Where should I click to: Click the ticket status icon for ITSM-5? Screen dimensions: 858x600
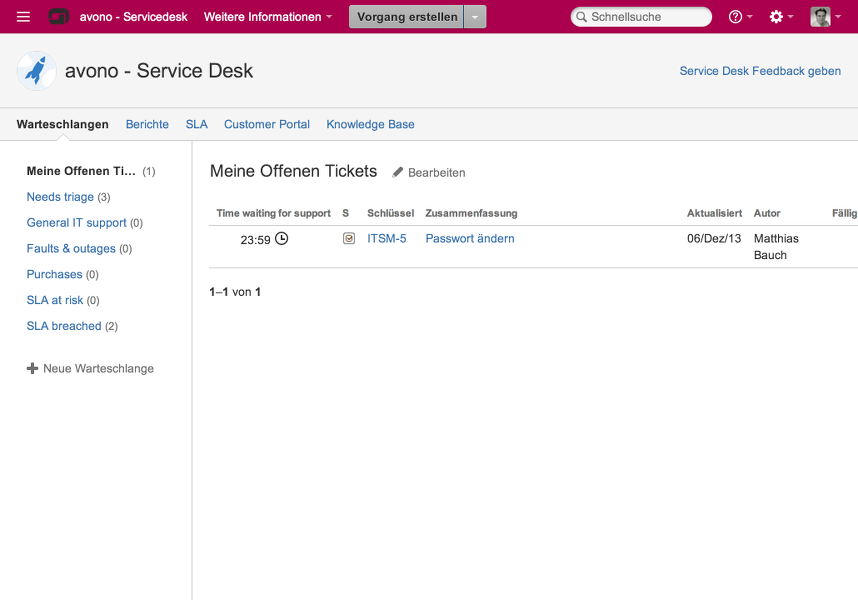point(349,239)
